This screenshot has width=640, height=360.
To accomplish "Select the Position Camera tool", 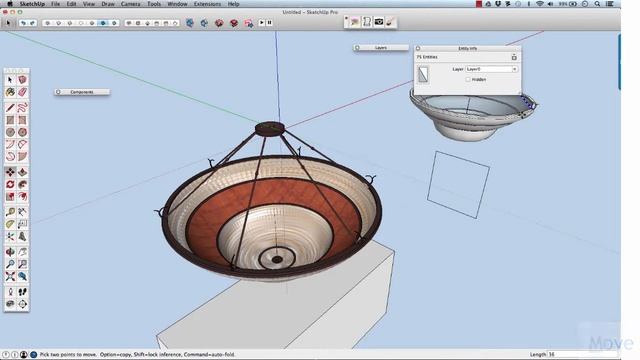I will [10, 292].
